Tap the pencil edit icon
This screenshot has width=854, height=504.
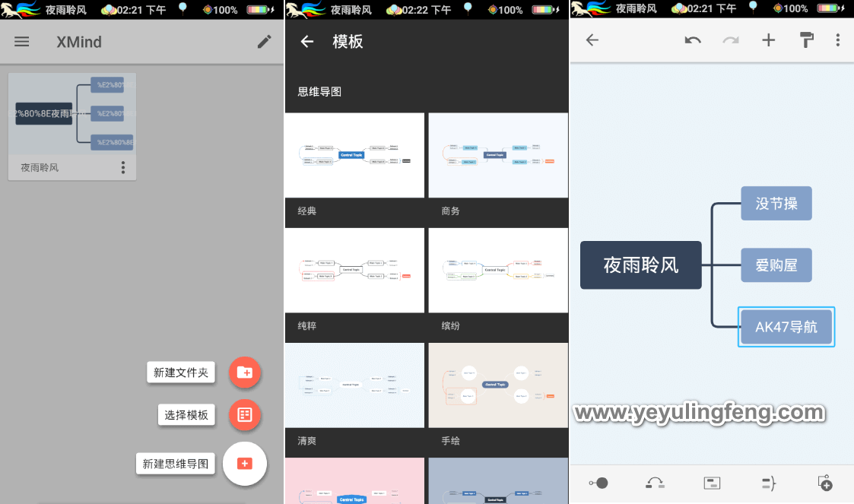[x=264, y=42]
